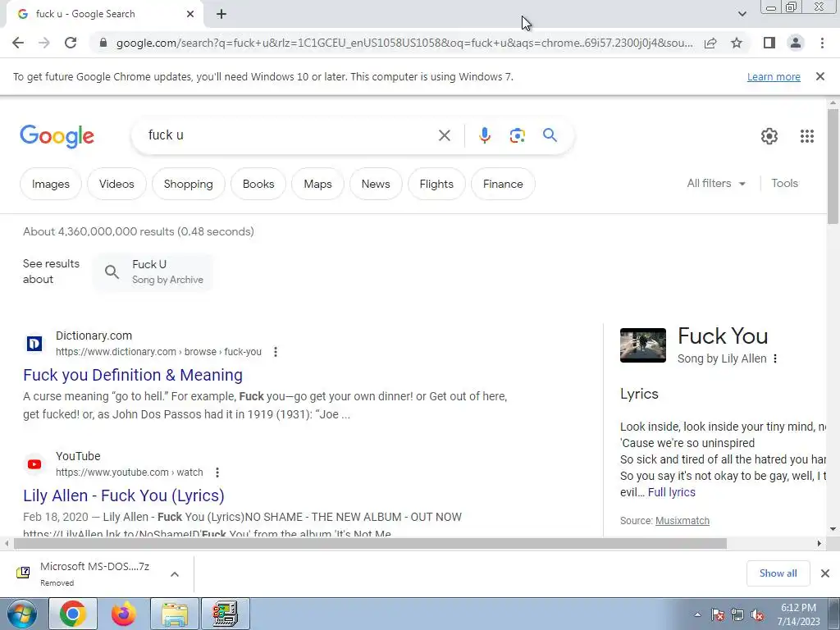Image resolution: width=840 pixels, height=630 pixels.
Task: Open the Musixmatch source link
Action: pyautogui.click(x=682, y=521)
